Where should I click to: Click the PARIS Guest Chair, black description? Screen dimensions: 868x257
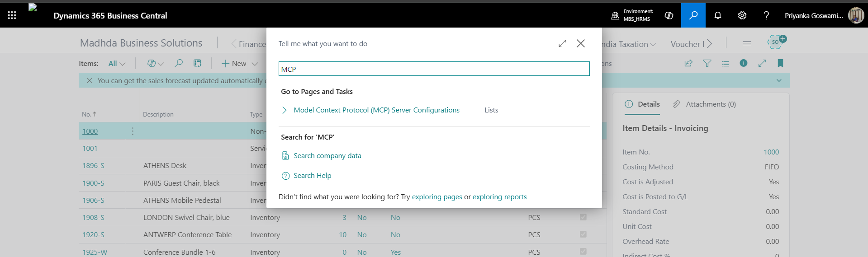(181, 183)
